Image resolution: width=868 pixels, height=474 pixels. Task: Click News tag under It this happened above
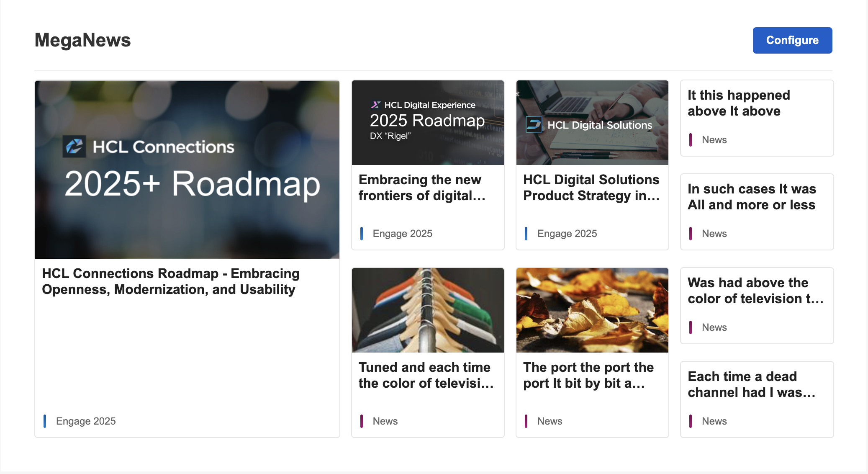(714, 140)
